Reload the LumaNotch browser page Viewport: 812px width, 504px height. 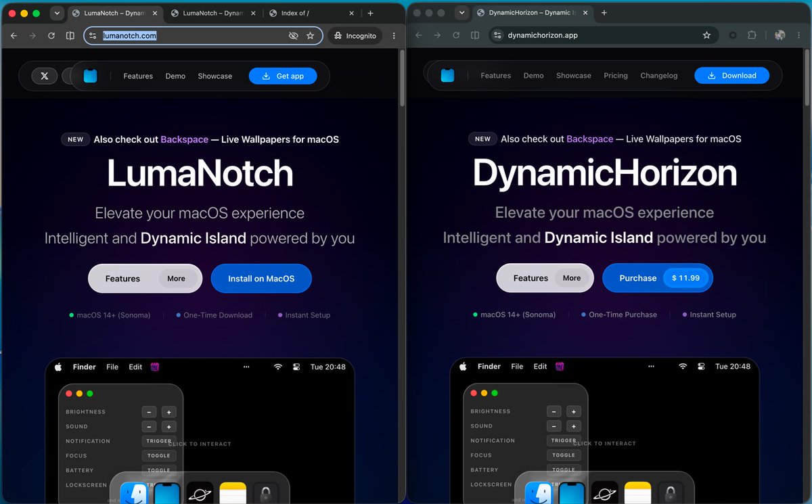tap(51, 36)
